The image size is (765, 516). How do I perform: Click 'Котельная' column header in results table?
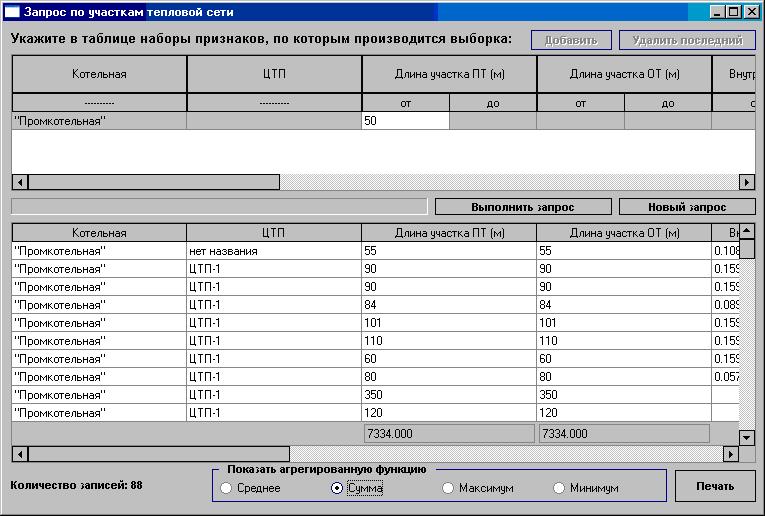tap(99, 233)
